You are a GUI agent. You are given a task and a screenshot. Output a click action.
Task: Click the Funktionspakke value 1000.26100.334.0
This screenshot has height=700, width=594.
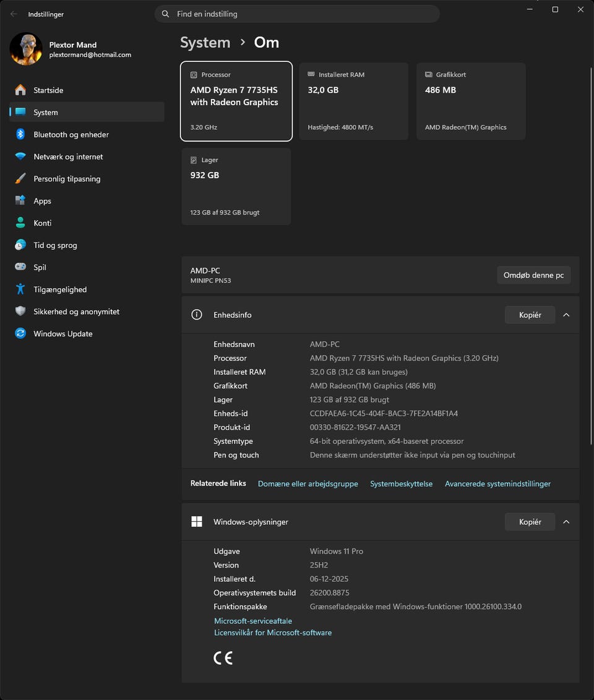[416, 606]
